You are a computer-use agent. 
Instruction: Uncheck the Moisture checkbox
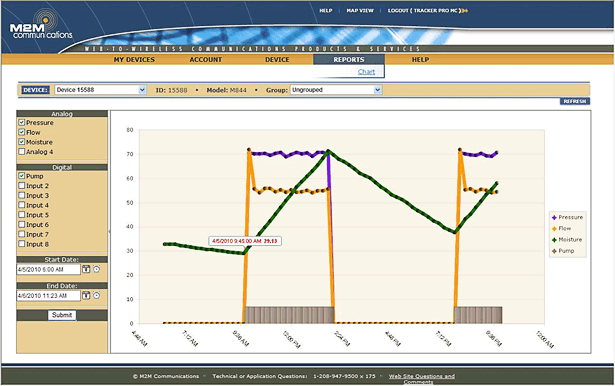pyautogui.click(x=22, y=142)
